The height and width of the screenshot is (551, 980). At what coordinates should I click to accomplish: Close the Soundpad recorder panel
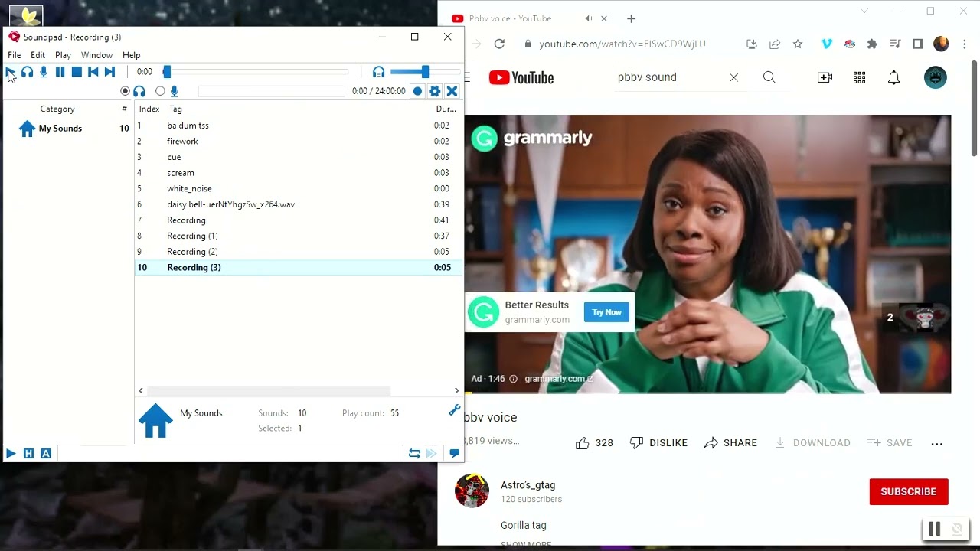(452, 91)
